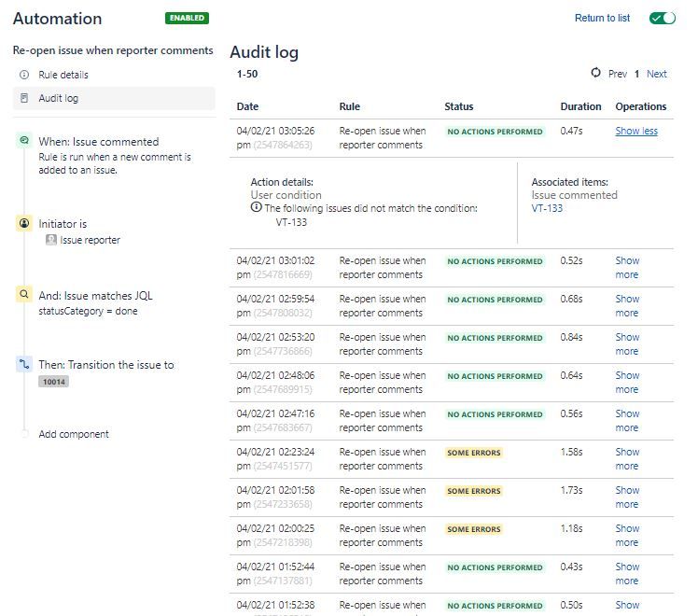Expand the 02:59:54 pm log entry
Image resolution: width=698 pixels, height=616 pixels.
point(627,306)
